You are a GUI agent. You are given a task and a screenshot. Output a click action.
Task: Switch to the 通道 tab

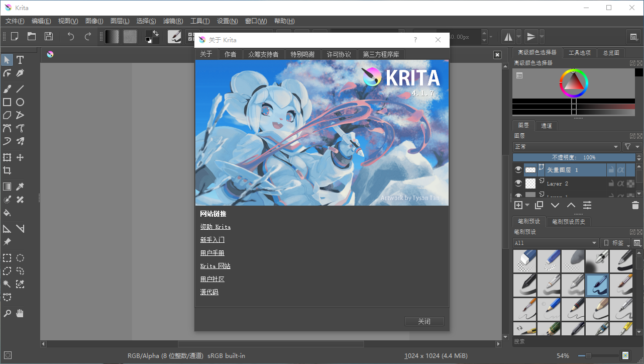[x=547, y=126]
